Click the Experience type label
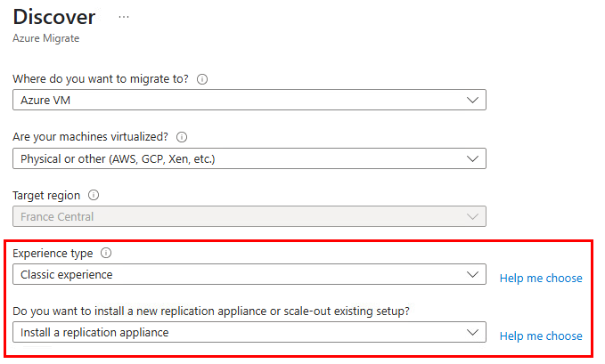Image resolution: width=605 pixels, height=364 pixels. click(53, 254)
